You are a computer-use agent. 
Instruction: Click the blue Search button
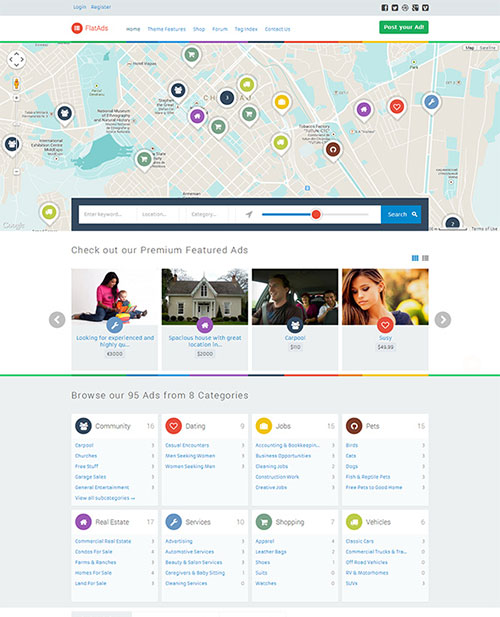tap(401, 214)
